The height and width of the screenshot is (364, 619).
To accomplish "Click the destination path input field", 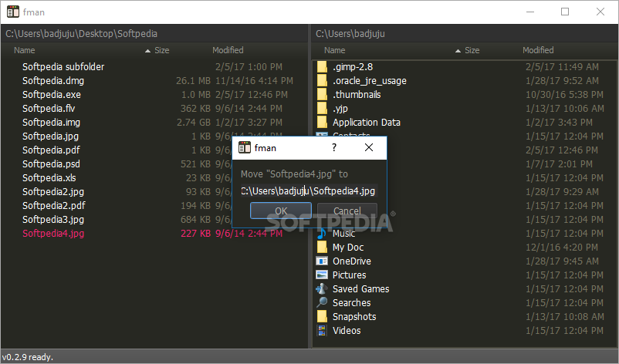I will [x=309, y=191].
